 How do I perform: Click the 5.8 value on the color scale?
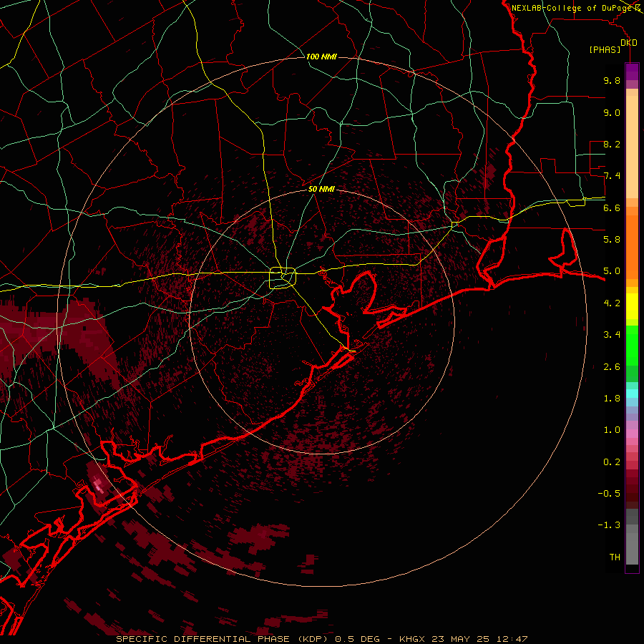pos(612,240)
